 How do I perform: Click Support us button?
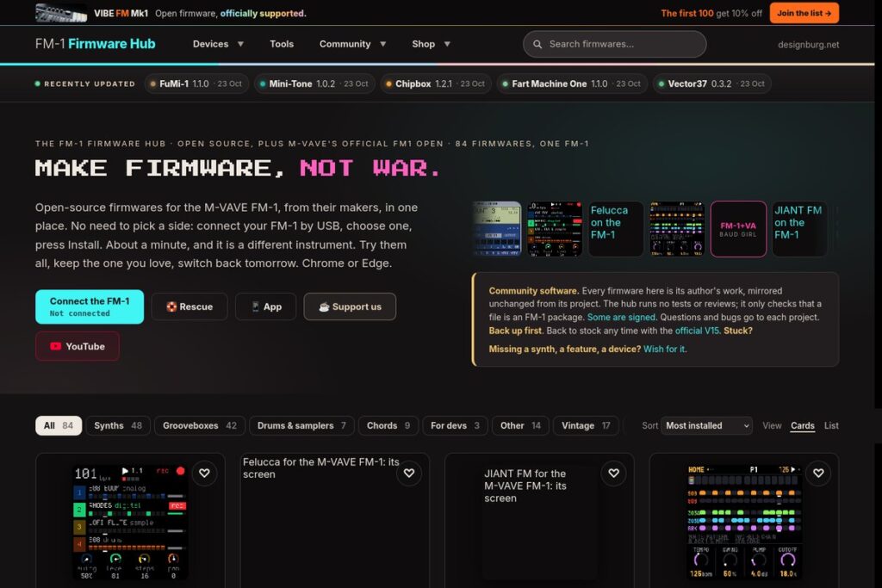[x=350, y=306]
